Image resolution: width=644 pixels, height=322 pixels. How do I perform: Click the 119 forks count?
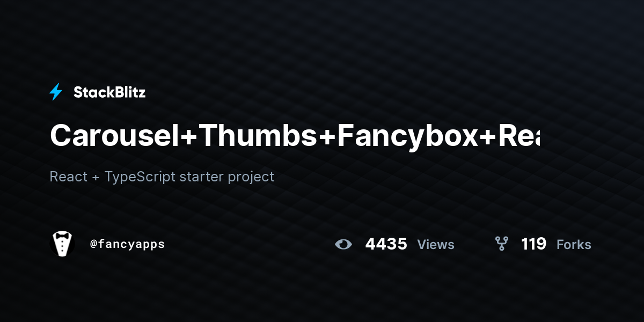coord(533,244)
